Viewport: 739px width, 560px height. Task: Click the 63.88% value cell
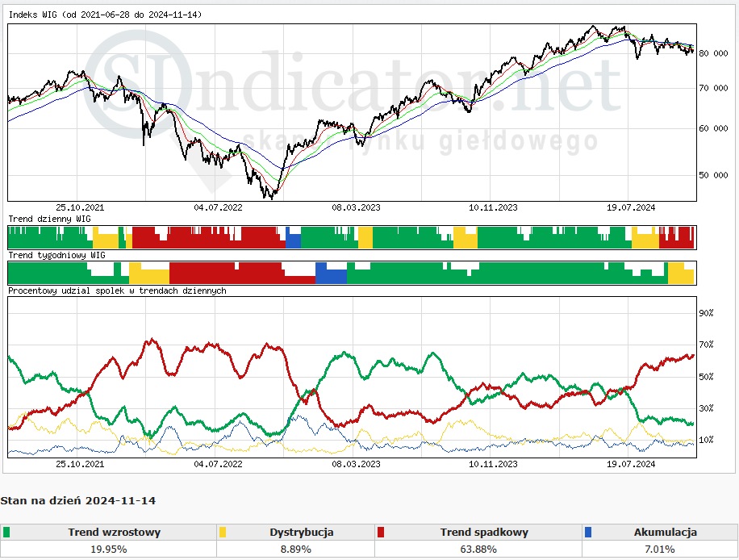tap(478, 550)
